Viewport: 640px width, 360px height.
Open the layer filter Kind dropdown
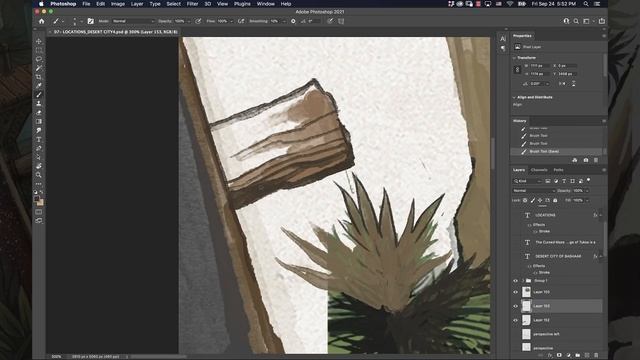pyautogui.click(x=527, y=181)
